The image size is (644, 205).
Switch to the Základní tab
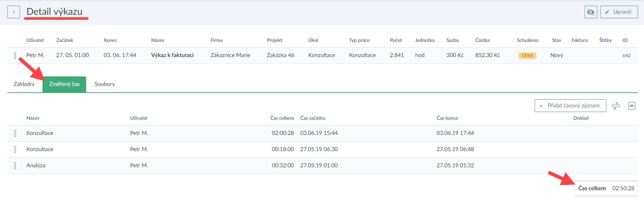[24, 84]
